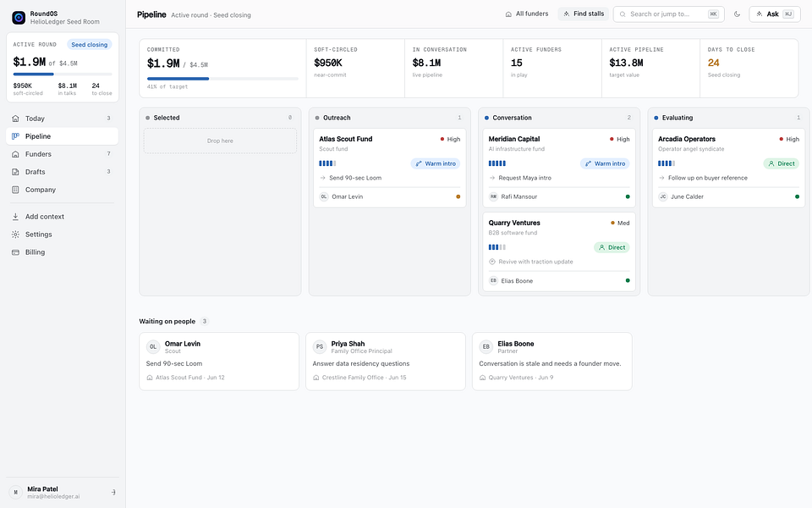Viewport: 812px width, 508px height.
Task: Click the sign-out arrow beside Mira Patel
Action: [112, 493]
